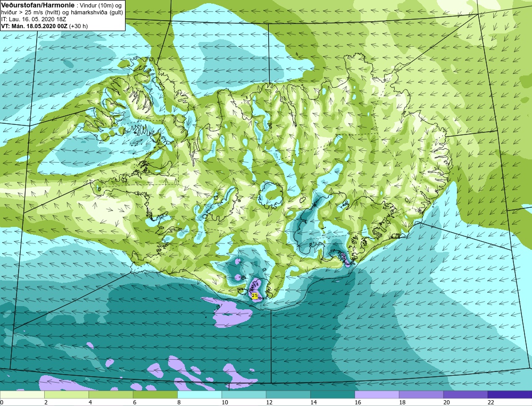Click the legend scale value '0'

2,402
